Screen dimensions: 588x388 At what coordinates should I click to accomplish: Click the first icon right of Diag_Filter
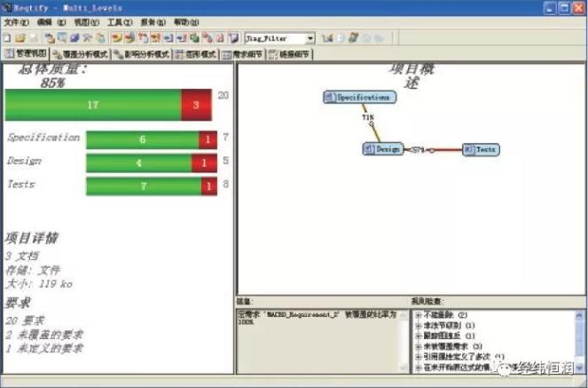[327, 38]
